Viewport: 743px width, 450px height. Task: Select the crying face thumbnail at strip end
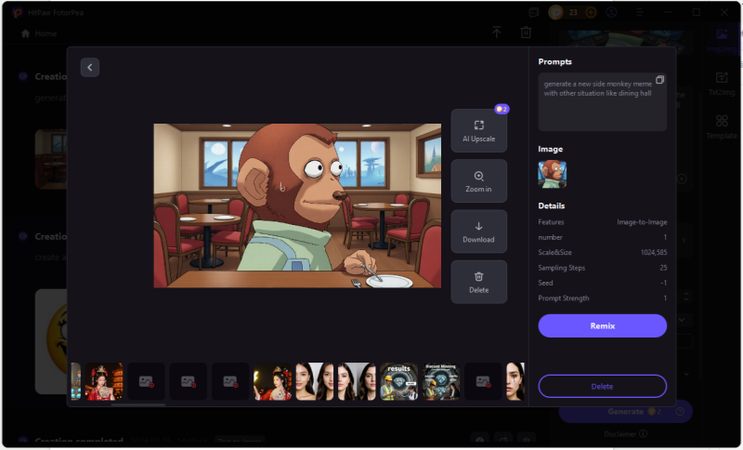pyautogui.click(x=516, y=382)
